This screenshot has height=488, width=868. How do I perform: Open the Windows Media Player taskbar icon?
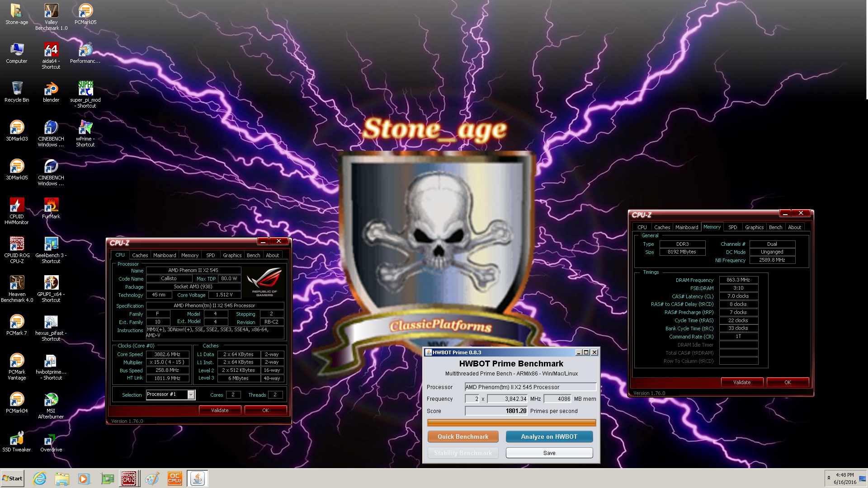pos(84,479)
